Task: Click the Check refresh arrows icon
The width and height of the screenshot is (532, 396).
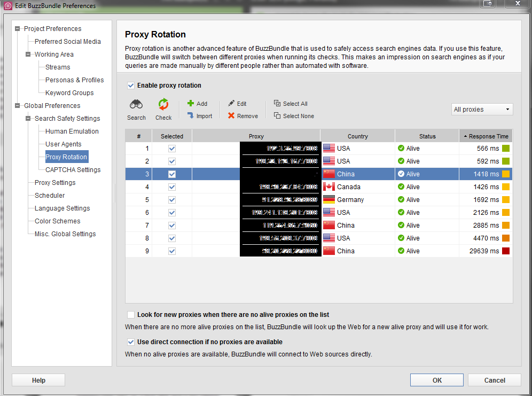Action: (x=163, y=104)
